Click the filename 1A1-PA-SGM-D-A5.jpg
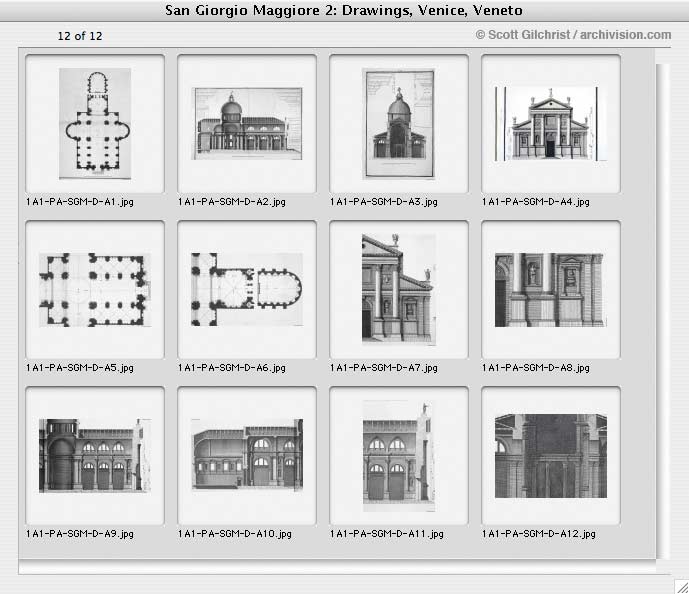This screenshot has width=689, height=594. tap(80, 368)
